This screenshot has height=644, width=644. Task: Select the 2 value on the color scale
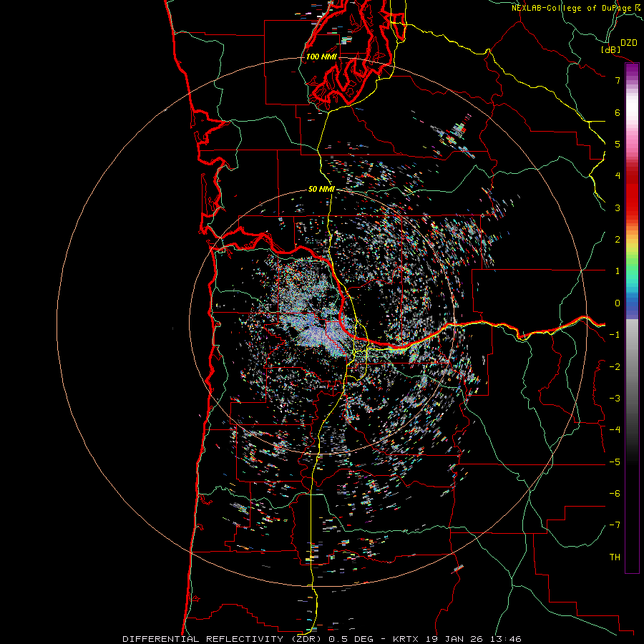coord(618,240)
